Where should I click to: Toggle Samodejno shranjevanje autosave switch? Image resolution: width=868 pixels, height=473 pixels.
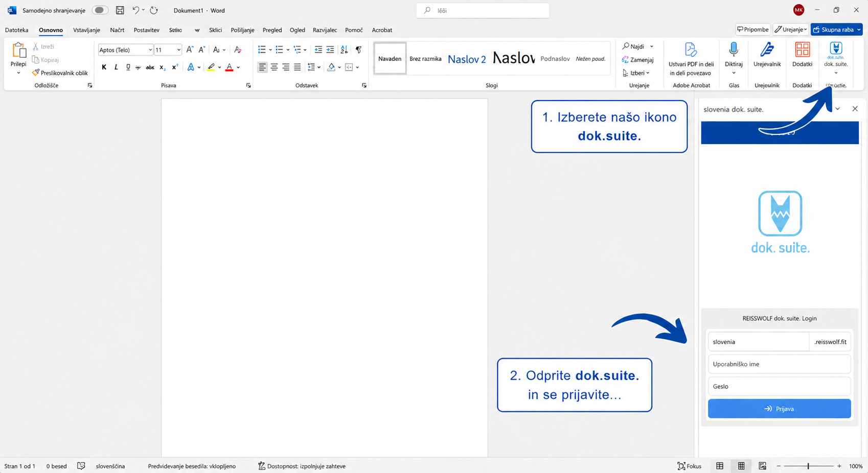coord(100,10)
